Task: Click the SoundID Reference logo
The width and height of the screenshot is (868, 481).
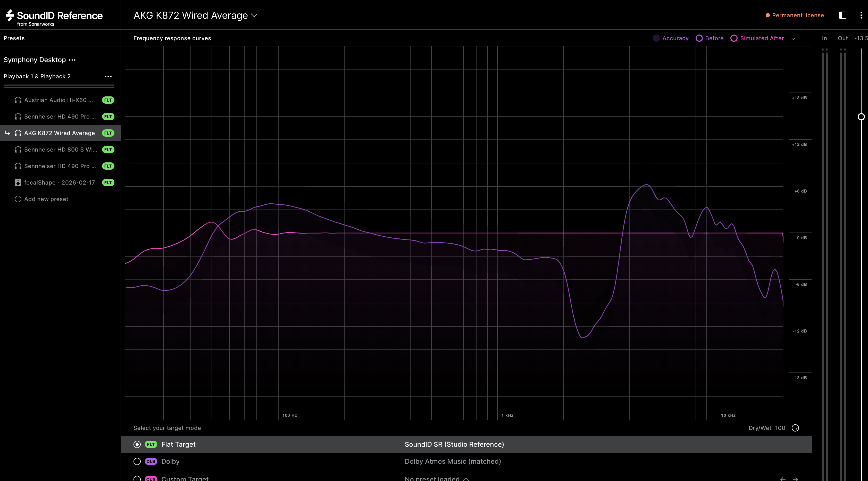Action: [54, 17]
